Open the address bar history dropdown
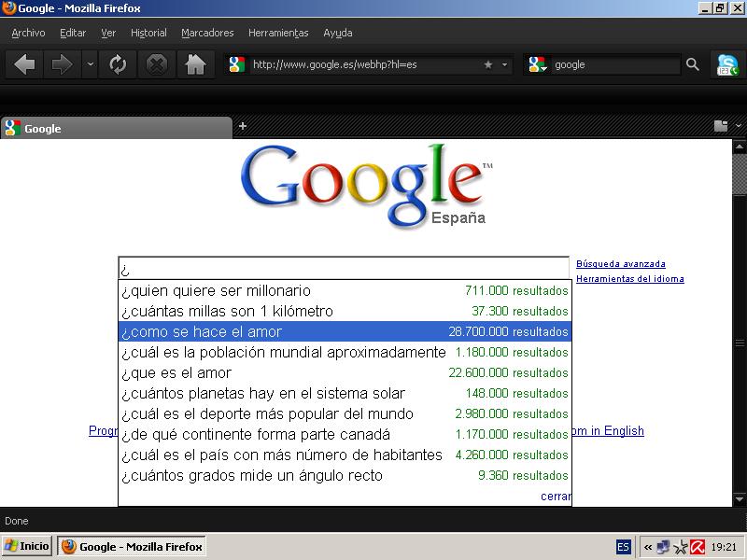The image size is (747, 560). coord(504,64)
